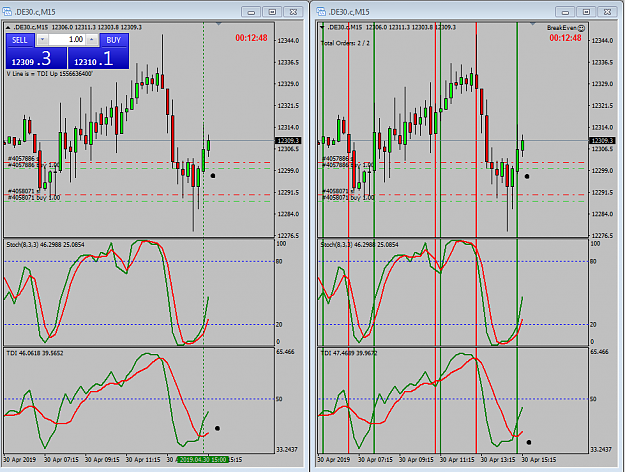Maximize the left .DE30.c,M15 chart window
Viewport: 625px width, 472px height.
coord(272,12)
